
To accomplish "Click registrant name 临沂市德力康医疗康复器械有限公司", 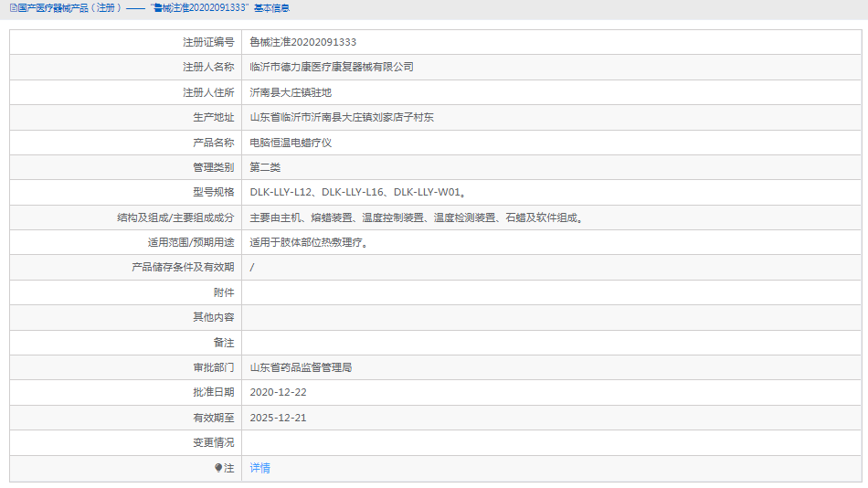I will (332, 67).
